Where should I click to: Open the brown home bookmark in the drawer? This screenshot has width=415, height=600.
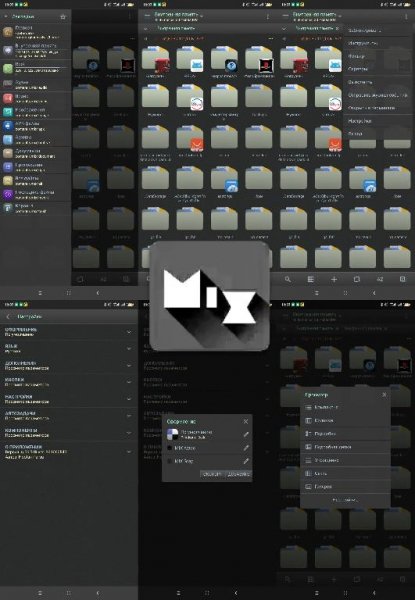click(36, 32)
